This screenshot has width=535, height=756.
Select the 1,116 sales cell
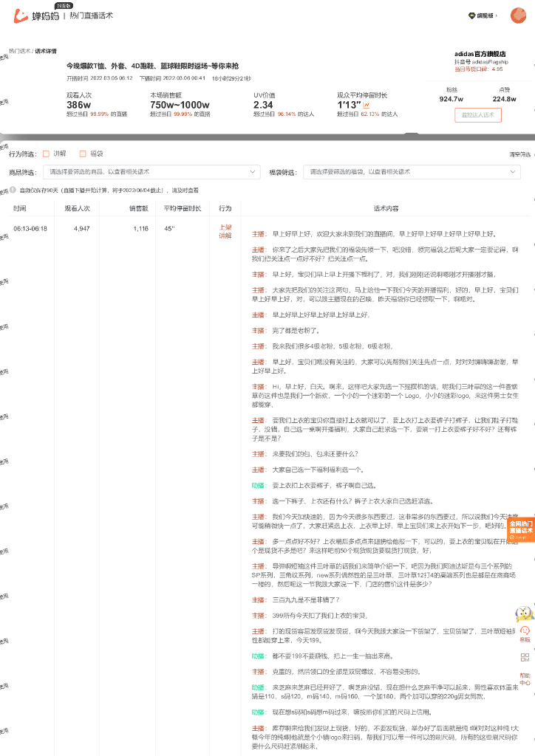click(141, 229)
